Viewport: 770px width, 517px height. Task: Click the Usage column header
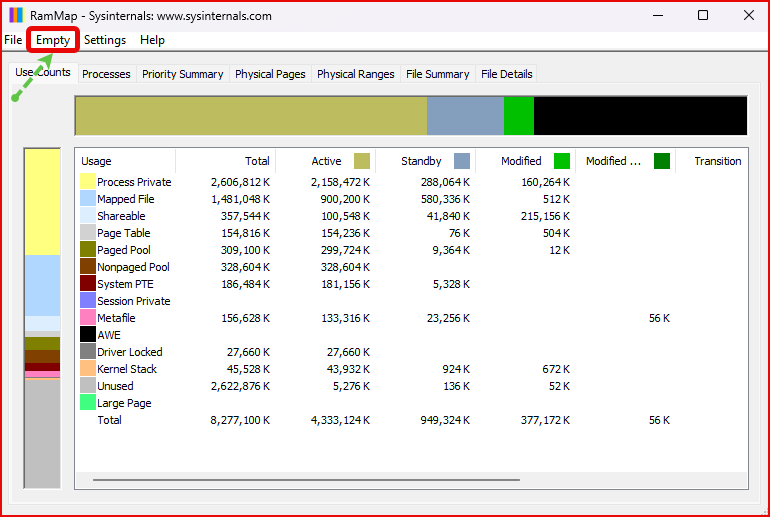pos(126,161)
